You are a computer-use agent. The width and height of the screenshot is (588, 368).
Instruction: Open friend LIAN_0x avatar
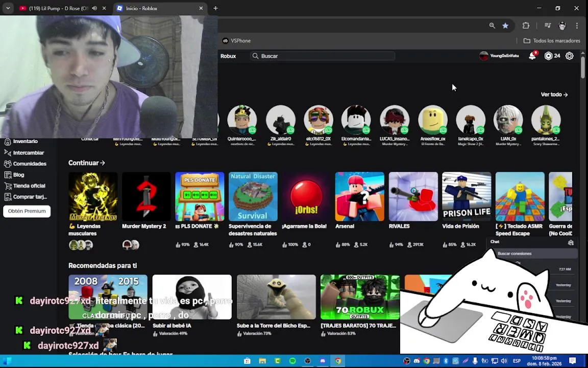(508, 120)
